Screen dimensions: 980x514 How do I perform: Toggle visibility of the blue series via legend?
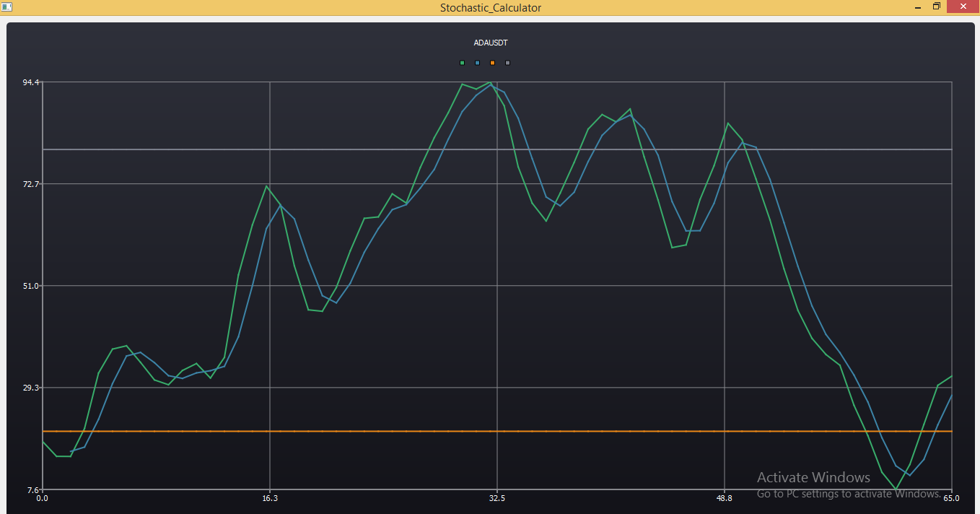coord(477,63)
